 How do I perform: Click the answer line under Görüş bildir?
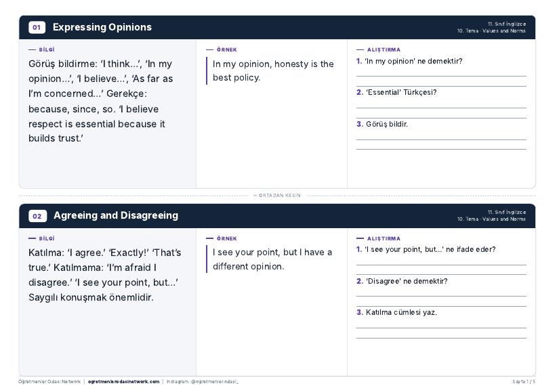[x=441, y=139]
